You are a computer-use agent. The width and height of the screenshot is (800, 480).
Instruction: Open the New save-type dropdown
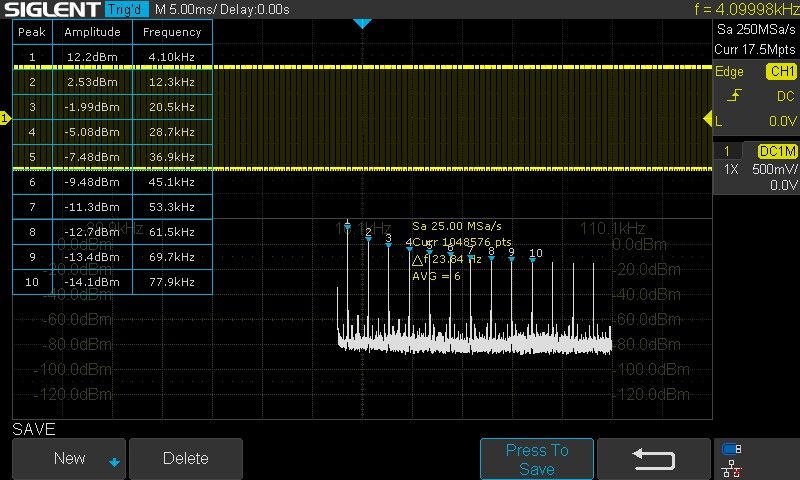[x=69, y=458]
